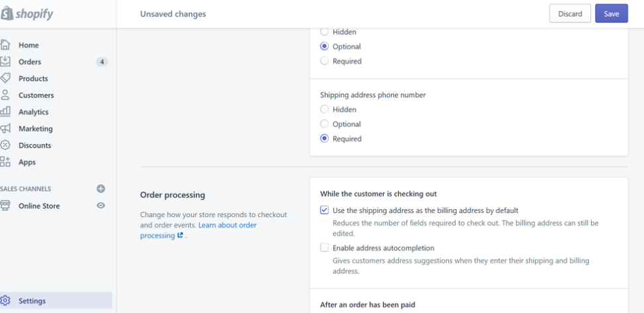
Task: Open Home via its house icon
Action: [x=5, y=45]
